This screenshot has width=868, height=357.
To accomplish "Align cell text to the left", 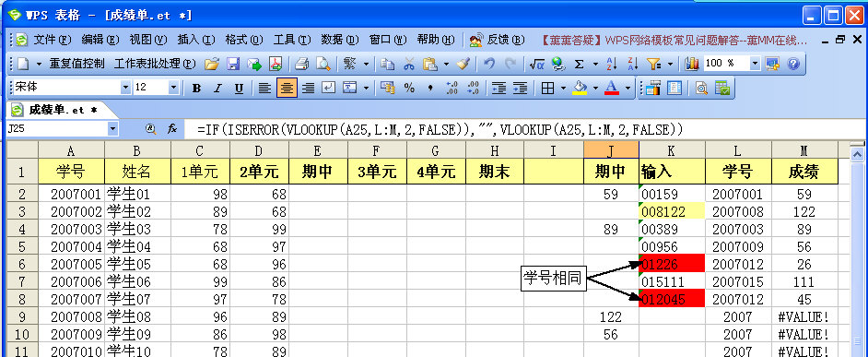I will tap(265, 88).
